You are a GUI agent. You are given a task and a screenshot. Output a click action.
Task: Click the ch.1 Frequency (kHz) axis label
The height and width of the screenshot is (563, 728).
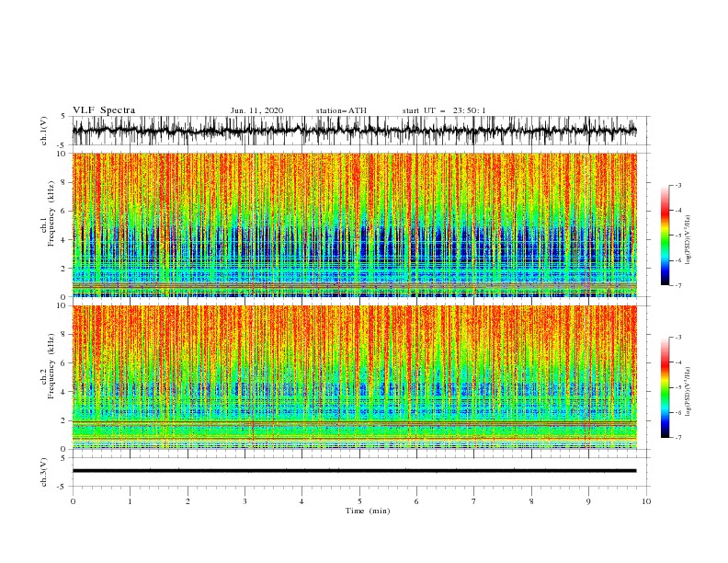coord(48,214)
